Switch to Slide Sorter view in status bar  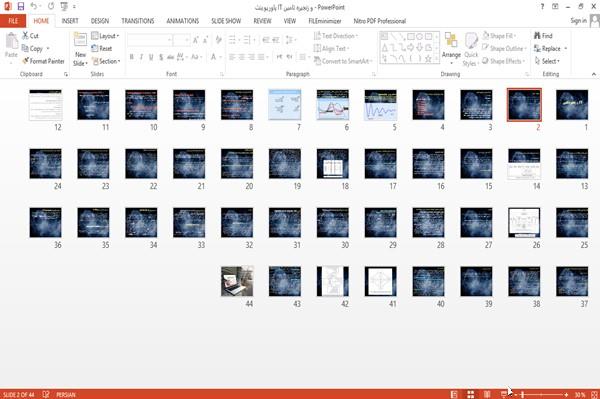click(x=470, y=394)
